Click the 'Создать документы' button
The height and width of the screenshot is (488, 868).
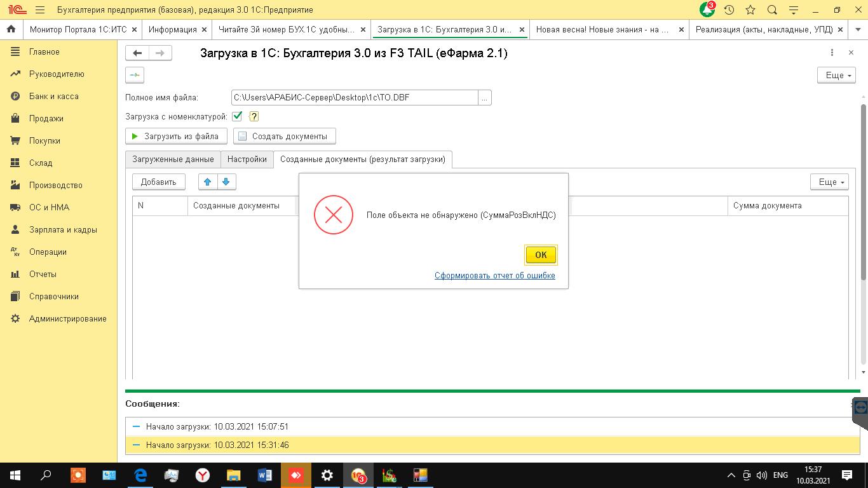[284, 136]
